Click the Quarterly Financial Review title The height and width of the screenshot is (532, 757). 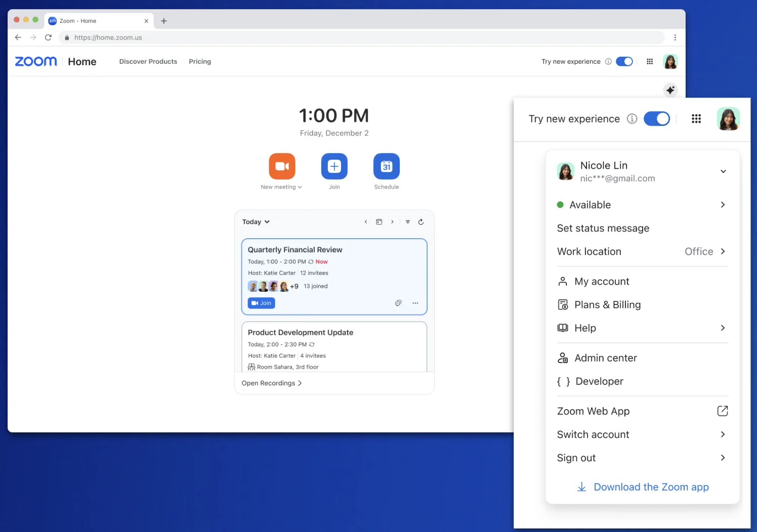pyautogui.click(x=295, y=250)
